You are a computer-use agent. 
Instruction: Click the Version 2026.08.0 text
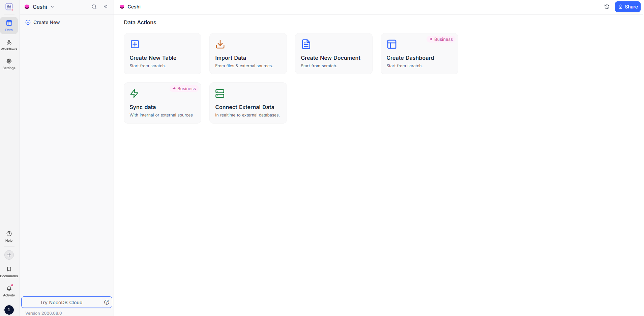43,313
